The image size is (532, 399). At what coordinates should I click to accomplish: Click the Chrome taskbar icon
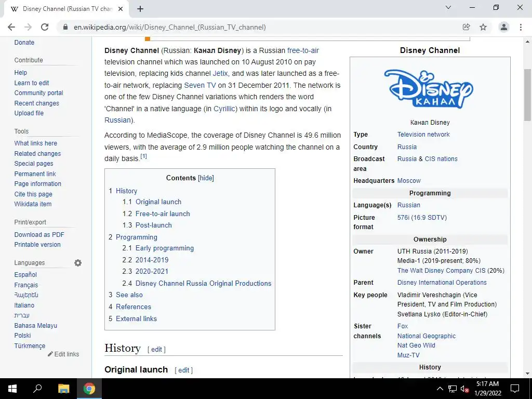89,389
